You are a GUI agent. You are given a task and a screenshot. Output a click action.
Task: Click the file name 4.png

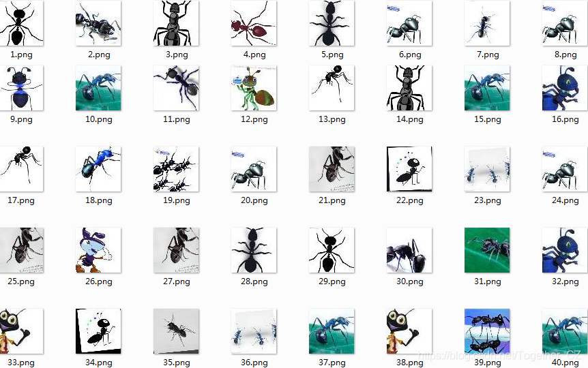254,55
